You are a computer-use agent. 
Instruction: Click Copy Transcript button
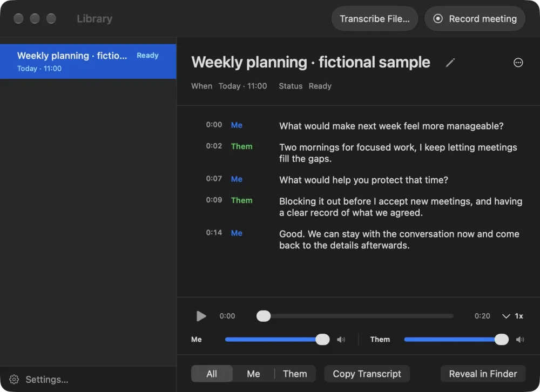click(367, 374)
